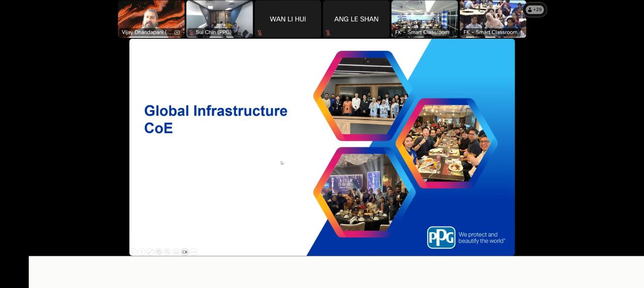Select the magnifier zoom icon on slide toolbar
644x288 pixels.
tap(168, 252)
